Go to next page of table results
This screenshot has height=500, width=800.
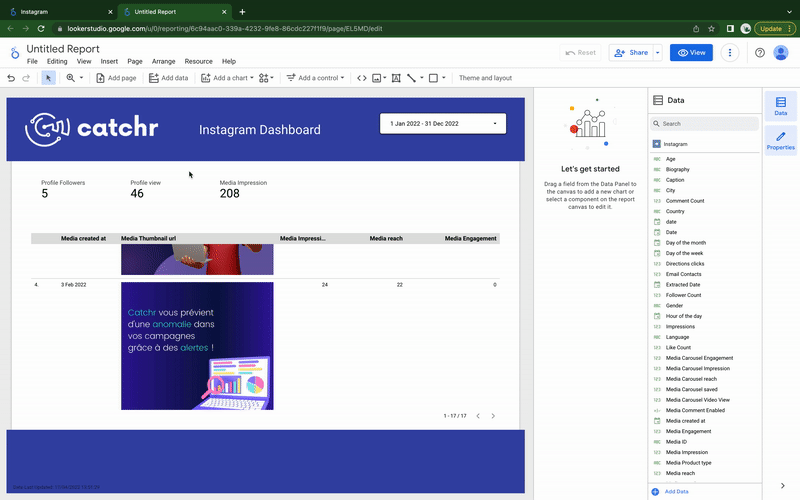(493, 415)
